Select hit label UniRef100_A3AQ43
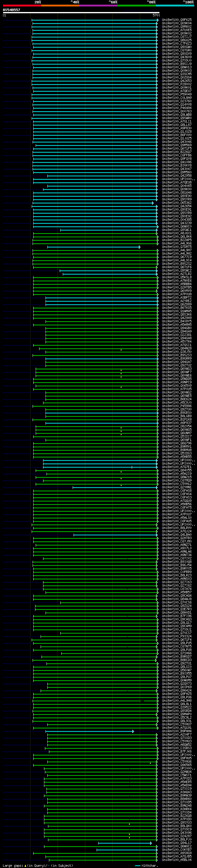The width and height of the screenshot is (197, 868). pos(177,792)
